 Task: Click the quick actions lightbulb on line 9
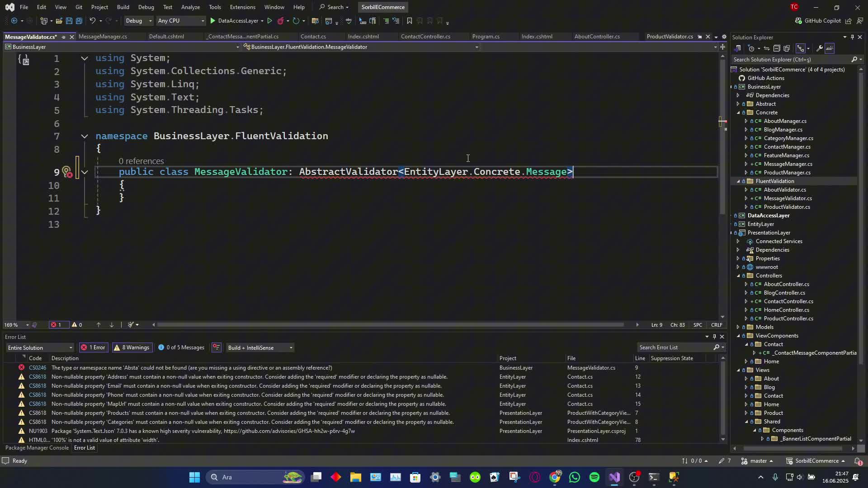pos(66,172)
